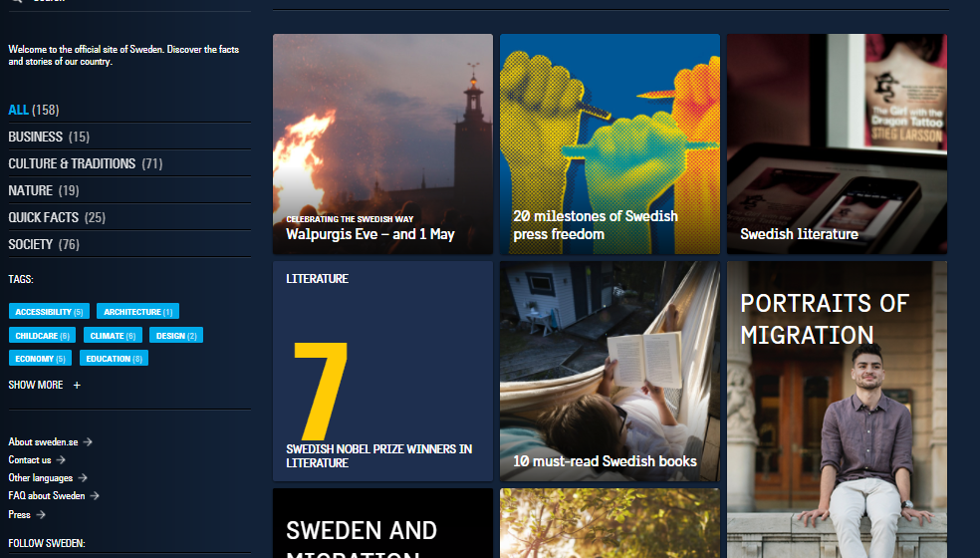Open the CULTURE & TRADITIONS category
980x558 pixels.
tap(85, 163)
